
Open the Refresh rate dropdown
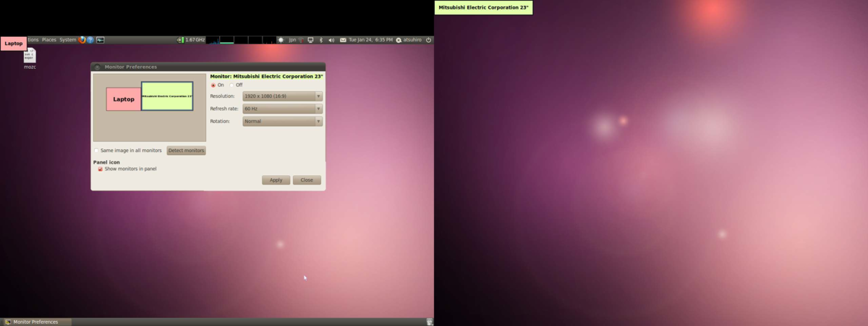coord(282,109)
